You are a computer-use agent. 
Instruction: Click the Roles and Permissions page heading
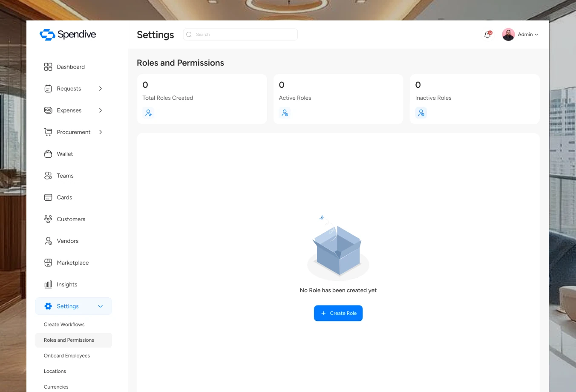tap(181, 63)
